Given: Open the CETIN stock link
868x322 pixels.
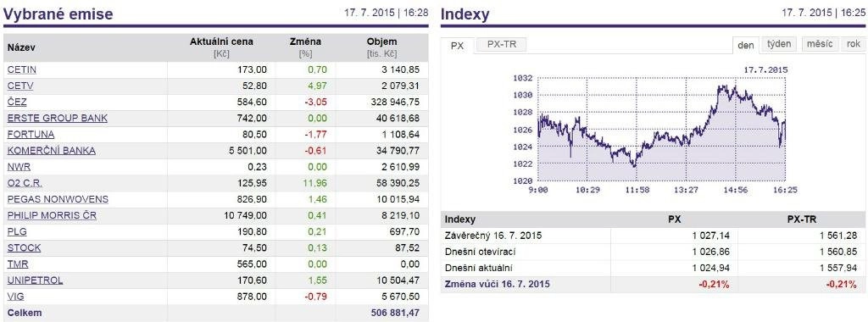Looking at the screenshot, I should pos(21,69).
